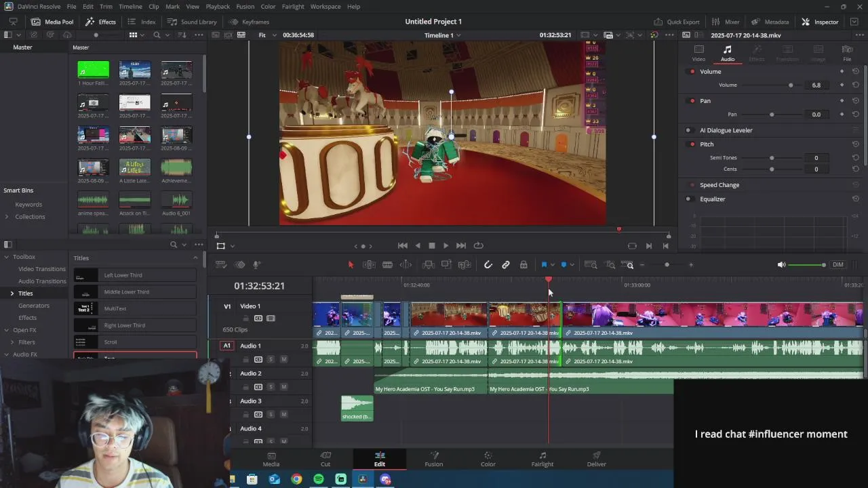Image resolution: width=868 pixels, height=488 pixels.
Task: Switch to the Fusion page
Action: click(434, 459)
